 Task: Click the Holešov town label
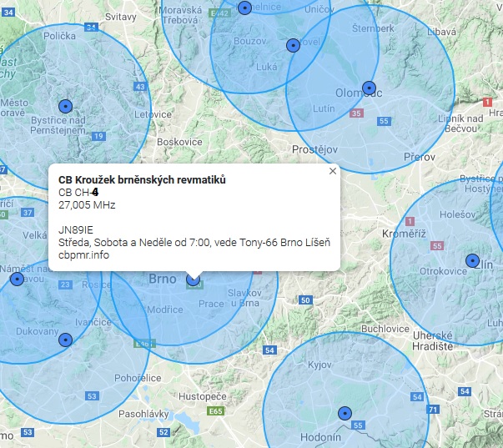(x=457, y=214)
